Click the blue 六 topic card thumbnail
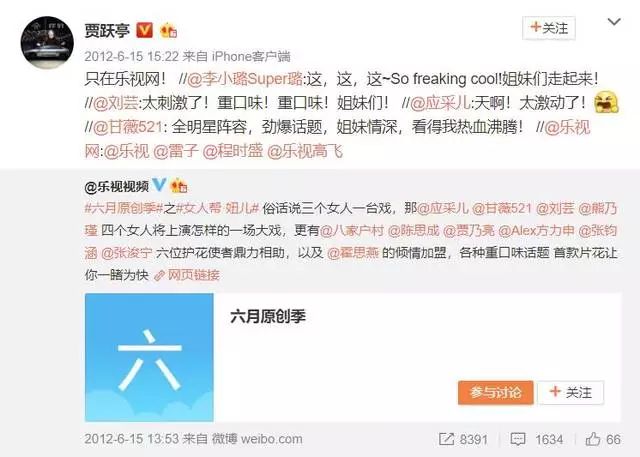 click(x=149, y=357)
